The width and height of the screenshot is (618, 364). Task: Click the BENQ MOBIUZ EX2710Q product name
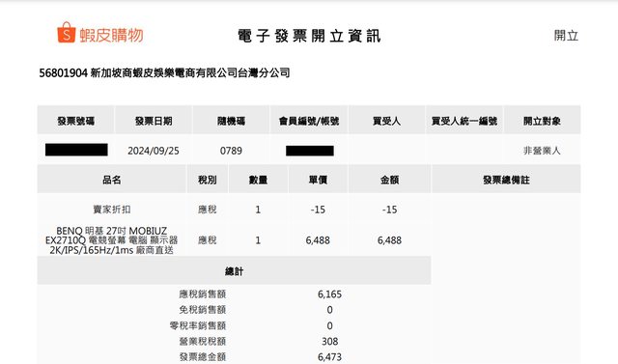tap(112, 240)
